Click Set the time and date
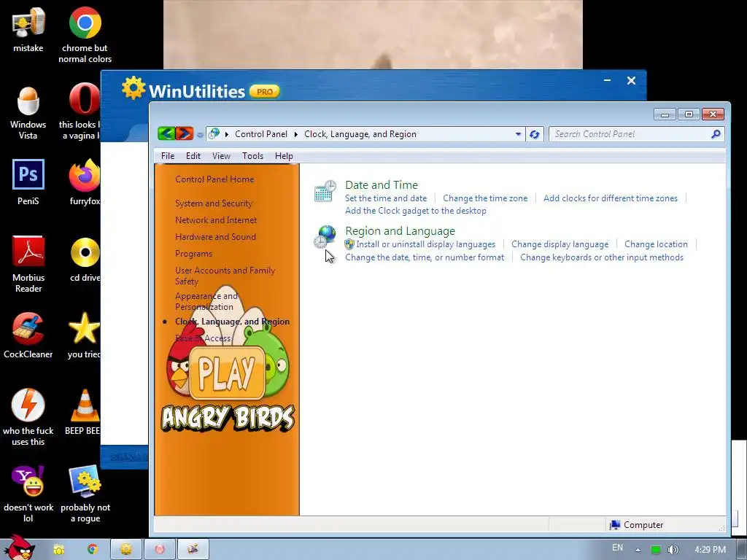Image resolution: width=747 pixels, height=560 pixels. (x=386, y=198)
